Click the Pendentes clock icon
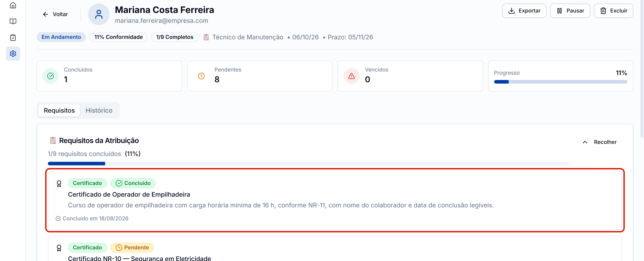 [x=201, y=76]
